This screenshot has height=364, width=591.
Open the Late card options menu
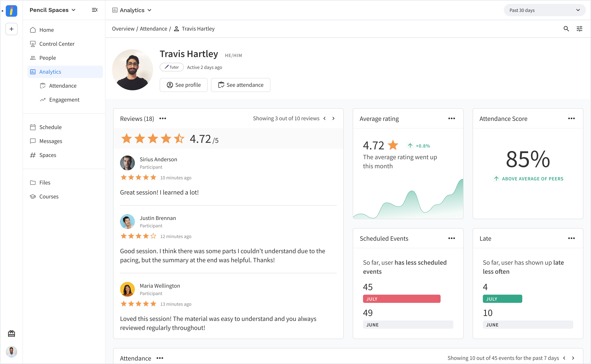click(x=572, y=238)
